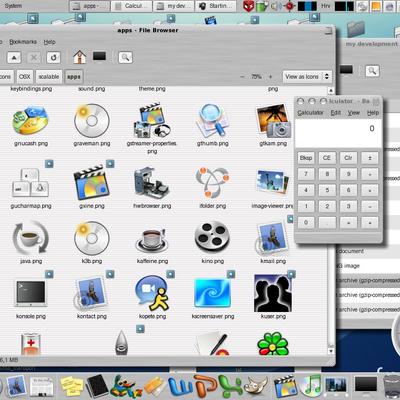Zoom out with the minus button

coord(242,77)
